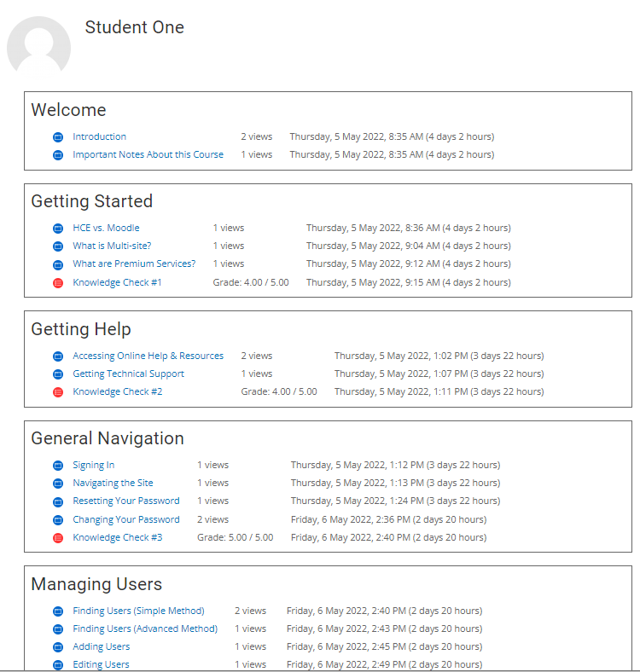This screenshot has width=640, height=672.
Task: Click the page icon beside HCE vs. Moodle
Action: pos(58,229)
